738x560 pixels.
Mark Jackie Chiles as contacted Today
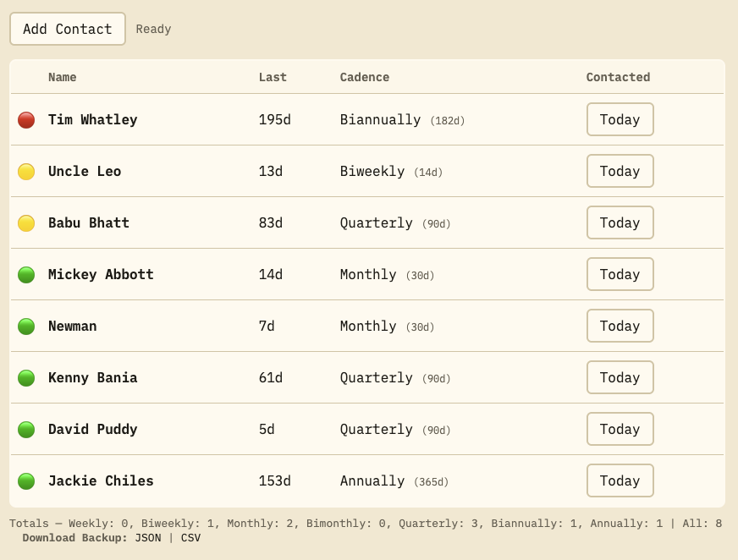point(620,480)
